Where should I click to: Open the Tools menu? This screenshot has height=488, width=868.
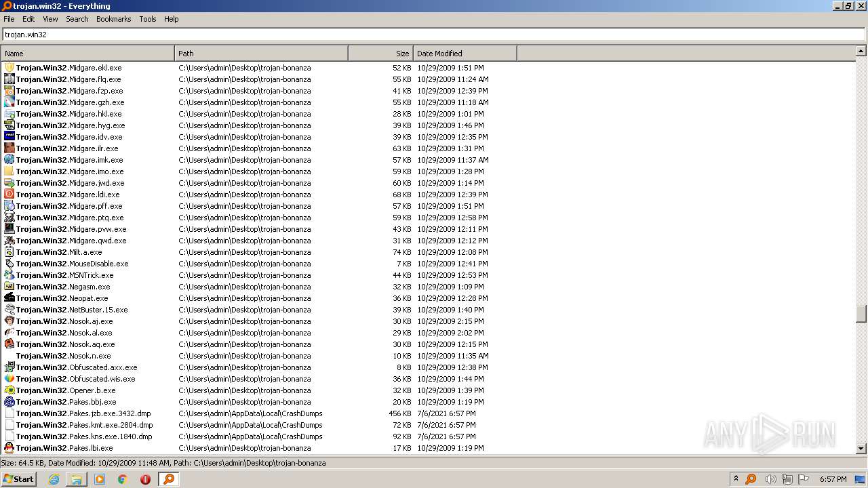pos(148,19)
